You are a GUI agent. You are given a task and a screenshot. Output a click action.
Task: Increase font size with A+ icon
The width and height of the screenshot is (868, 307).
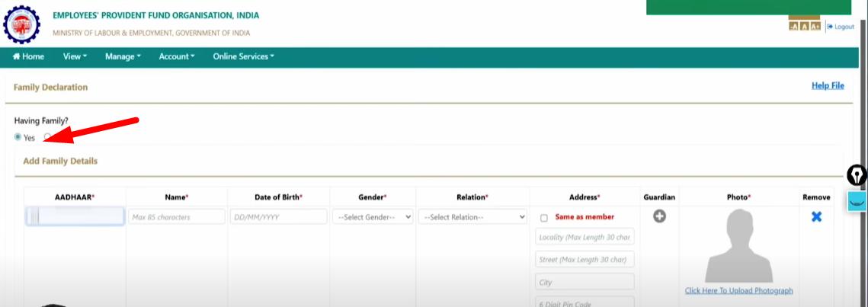tap(815, 27)
